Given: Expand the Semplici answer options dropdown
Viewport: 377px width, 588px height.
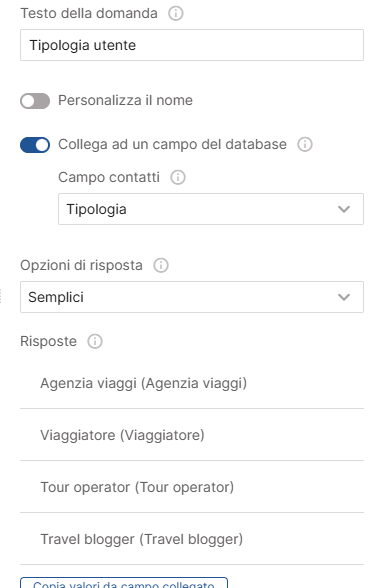Looking at the screenshot, I should tap(192, 297).
